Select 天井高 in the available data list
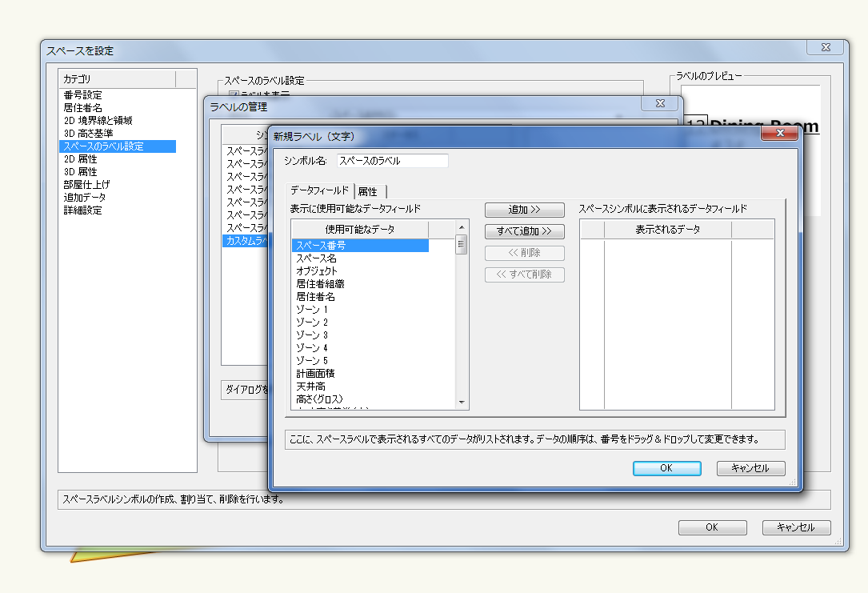This screenshot has width=868, height=593. point(310,387)
